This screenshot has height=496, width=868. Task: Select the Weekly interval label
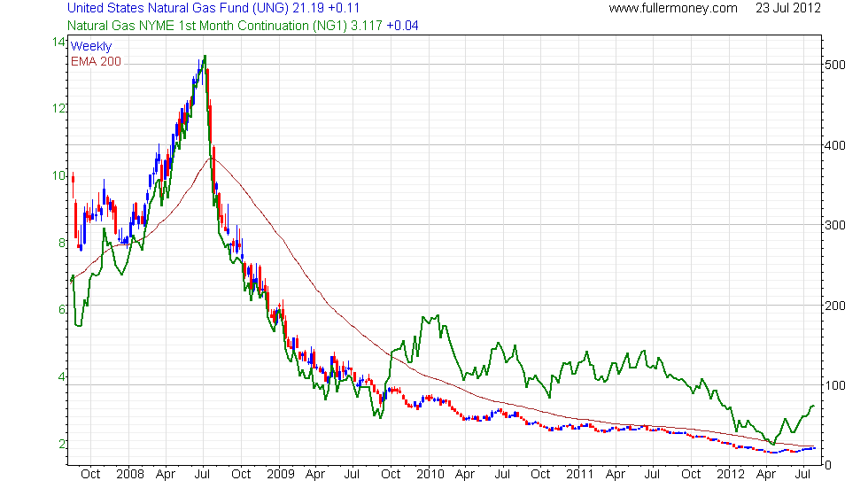tap(90, 46)
